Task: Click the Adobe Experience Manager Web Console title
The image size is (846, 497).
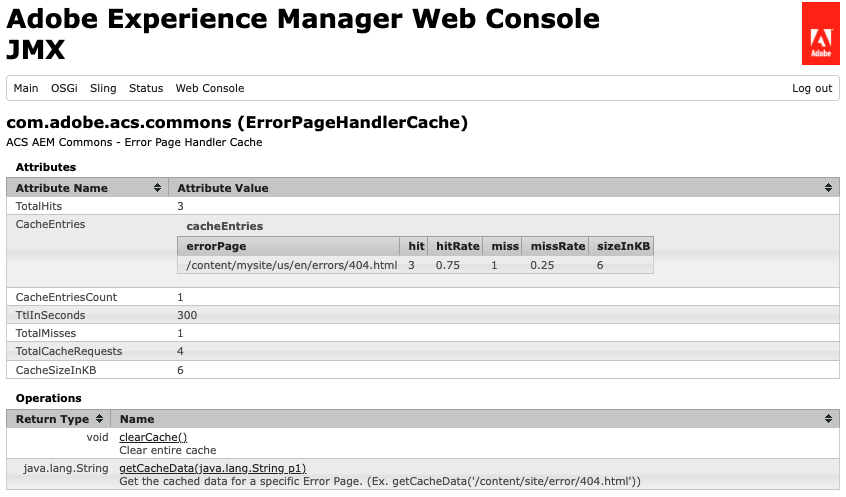Action: [303, 19]
